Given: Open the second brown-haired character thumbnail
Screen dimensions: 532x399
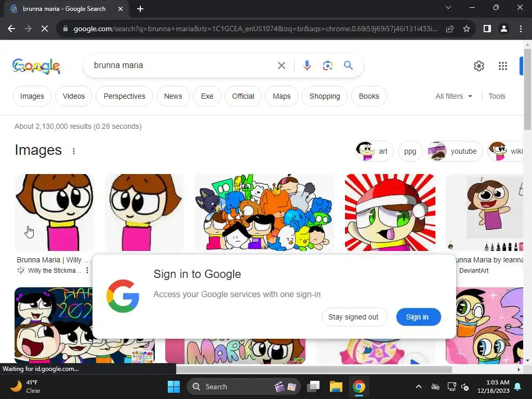Looking at the screenshot, I should click(144, 212).
